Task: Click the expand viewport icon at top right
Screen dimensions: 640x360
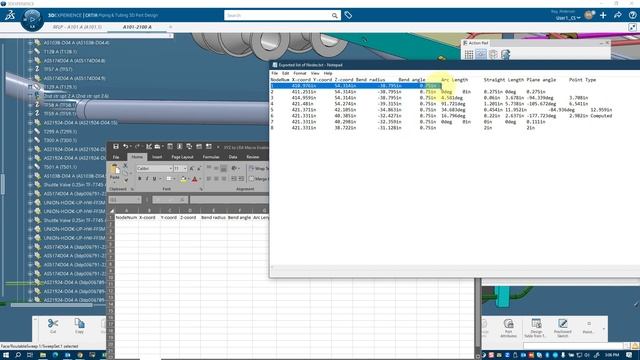Action: [632, 27]
